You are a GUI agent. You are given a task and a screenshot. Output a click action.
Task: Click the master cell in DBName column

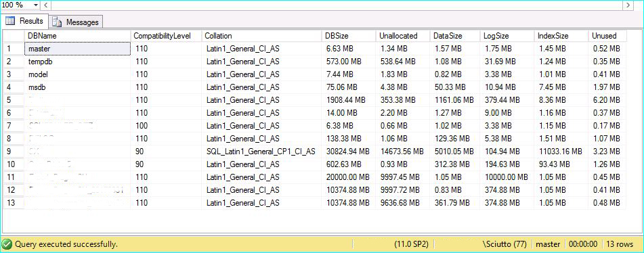(x=78, y=49)
